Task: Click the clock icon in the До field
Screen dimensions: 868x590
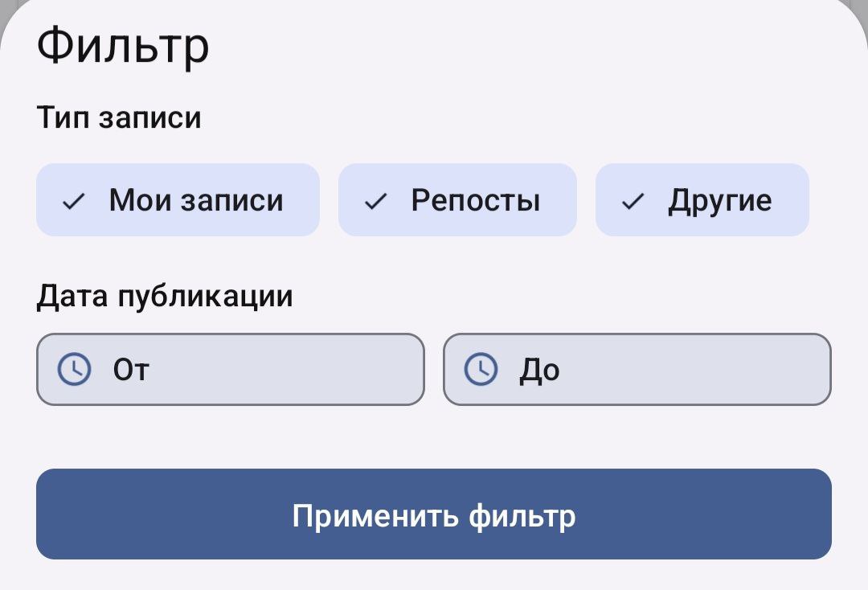Action: pos(481,369)
